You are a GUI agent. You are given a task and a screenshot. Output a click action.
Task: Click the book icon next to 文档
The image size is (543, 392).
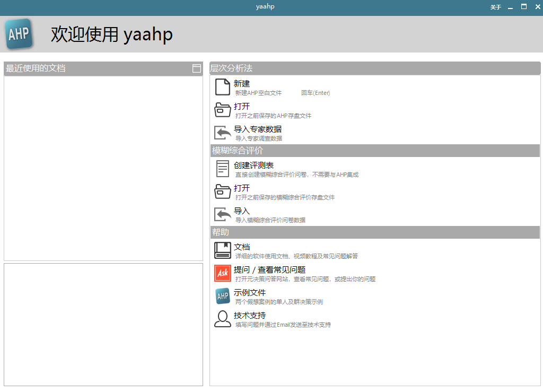coord(222,250)
